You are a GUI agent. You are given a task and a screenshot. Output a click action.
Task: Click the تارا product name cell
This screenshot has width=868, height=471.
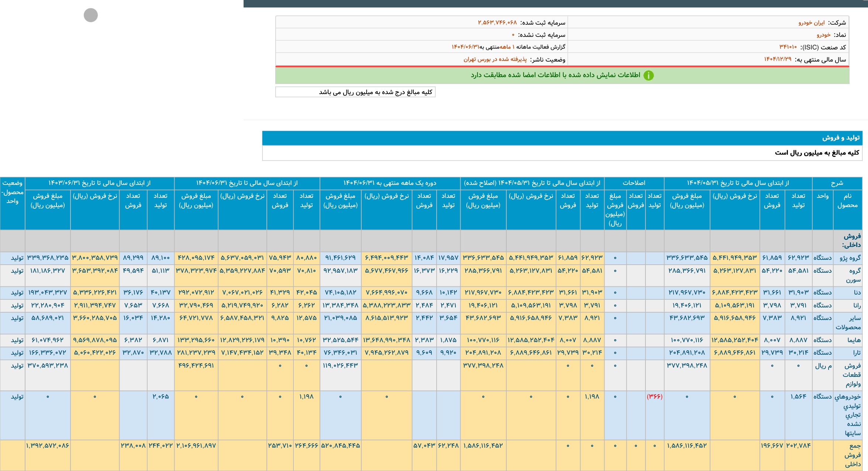click(857, 353)
